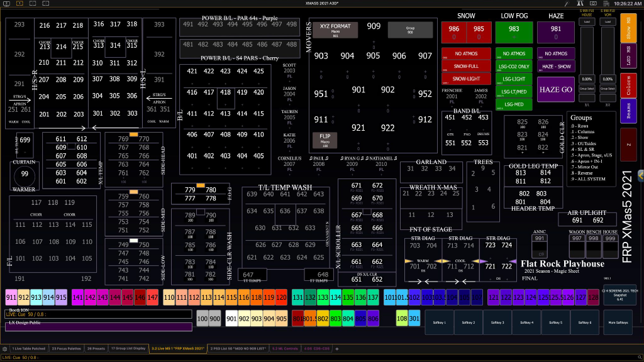
Task: Add a new tab with the plus icon
Action: click(337, 349)
